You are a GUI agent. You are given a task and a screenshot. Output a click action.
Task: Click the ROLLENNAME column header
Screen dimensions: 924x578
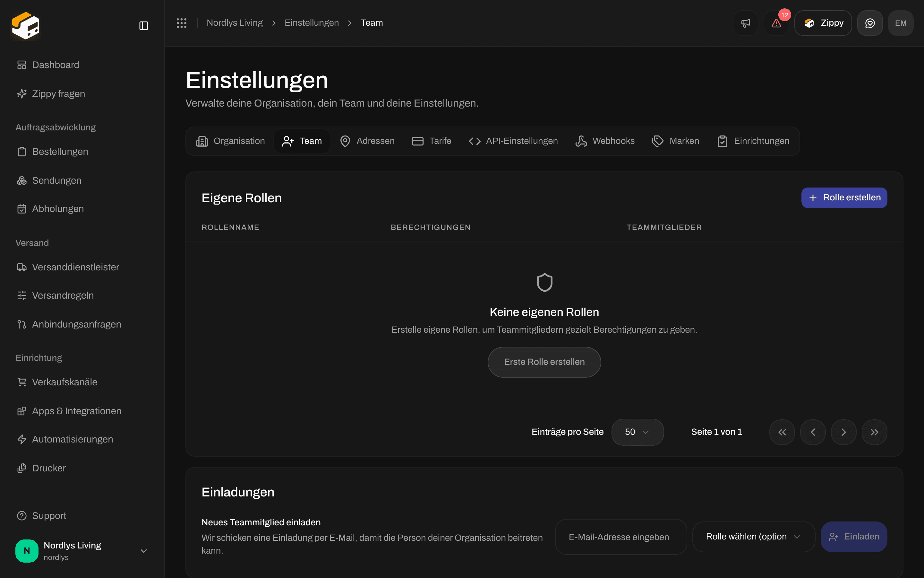(230, 227)
